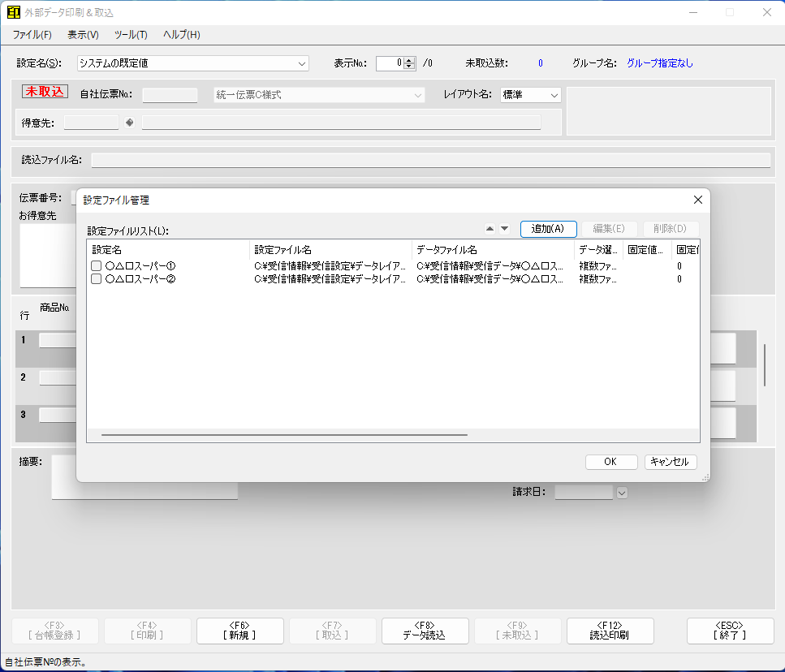Close the 設定ファイル管理 dialog
The width and height of the screenshot is (785, 672).
click(x=698, y=200)
